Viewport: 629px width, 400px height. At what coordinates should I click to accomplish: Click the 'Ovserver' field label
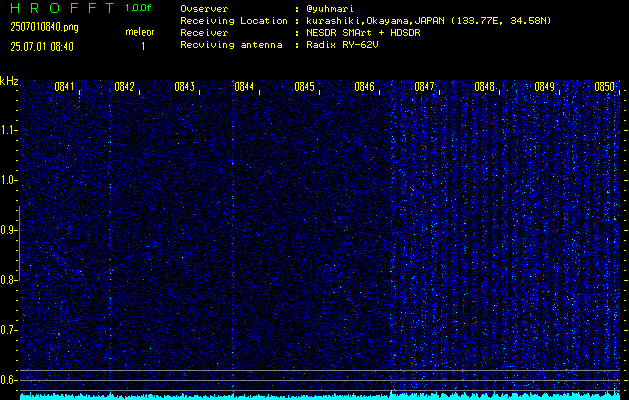tap(204, 9)
